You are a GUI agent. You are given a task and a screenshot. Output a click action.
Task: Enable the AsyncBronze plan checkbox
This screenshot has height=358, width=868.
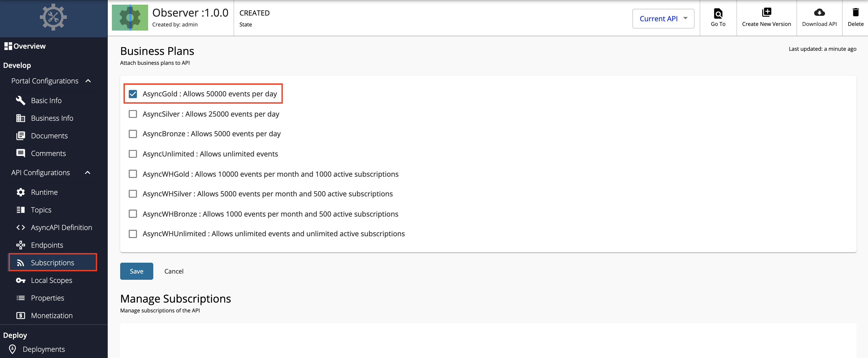pos(133,134)
